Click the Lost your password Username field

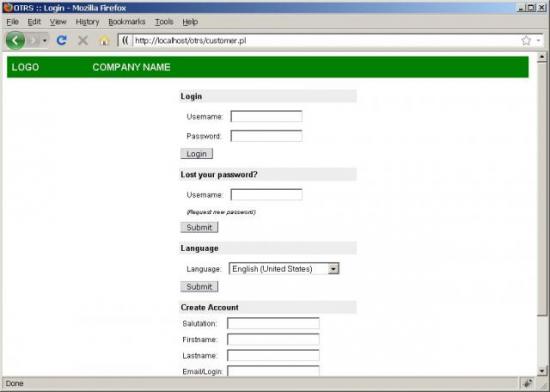tap(266, 195)
